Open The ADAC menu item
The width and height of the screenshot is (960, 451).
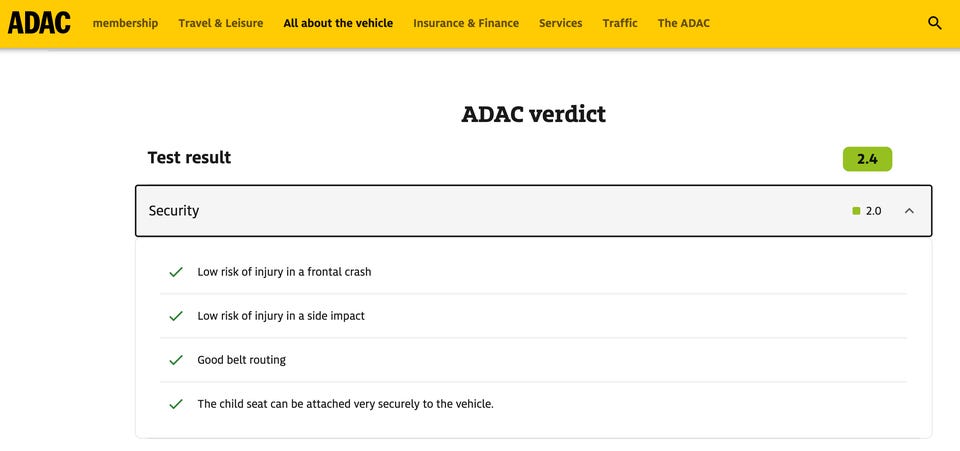684,23
